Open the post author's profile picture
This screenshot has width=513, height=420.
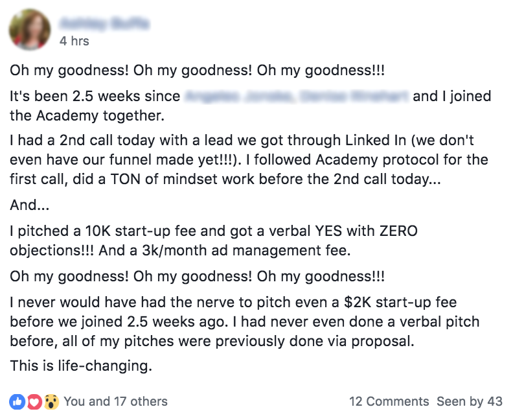coord(30,30)
